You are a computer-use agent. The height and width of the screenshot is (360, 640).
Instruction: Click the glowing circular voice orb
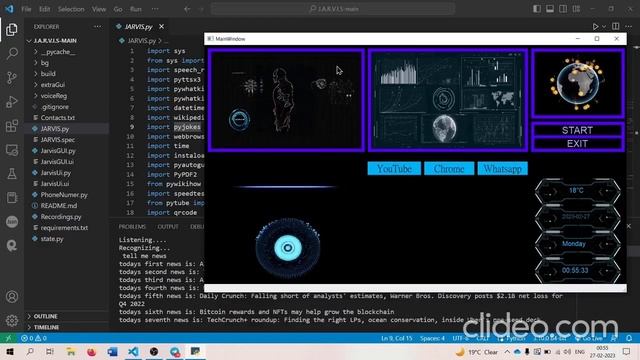[288, 248]
